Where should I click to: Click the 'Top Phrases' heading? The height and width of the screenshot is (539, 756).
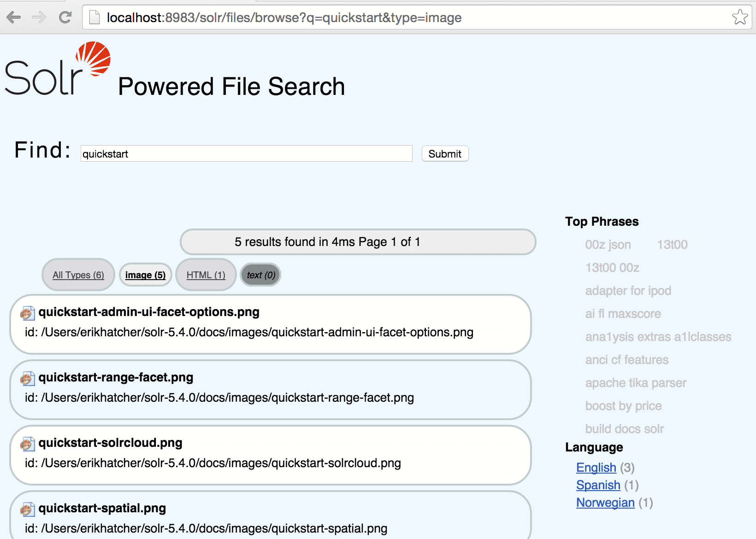pyautogui.click(x=602, y=222)
